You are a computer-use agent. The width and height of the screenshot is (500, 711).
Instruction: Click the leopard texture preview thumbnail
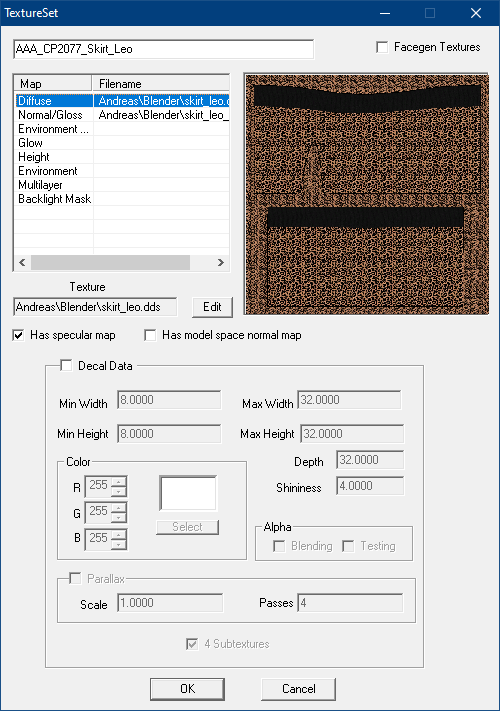[366, 194]
